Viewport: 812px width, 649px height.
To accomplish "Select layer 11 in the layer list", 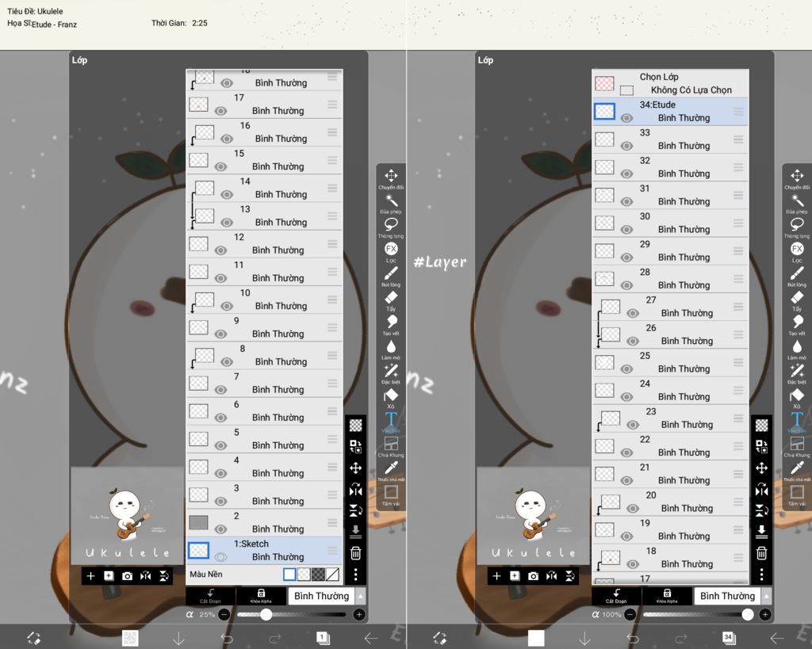I will pos(264,272).
